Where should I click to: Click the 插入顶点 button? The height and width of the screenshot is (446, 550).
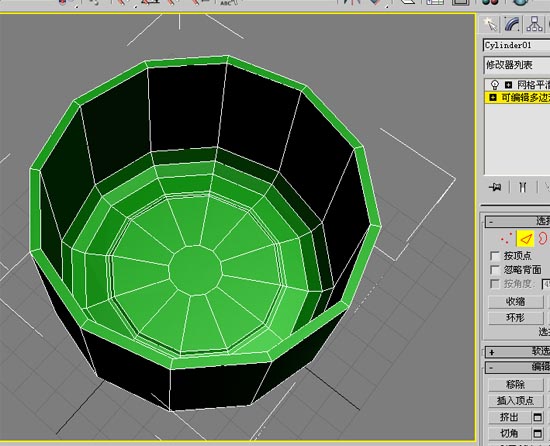click(x=516, y=401)
